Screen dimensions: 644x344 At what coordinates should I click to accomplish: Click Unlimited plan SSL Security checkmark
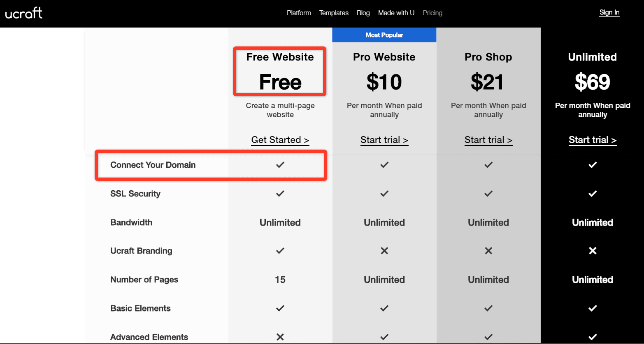(x=593, y=194)
